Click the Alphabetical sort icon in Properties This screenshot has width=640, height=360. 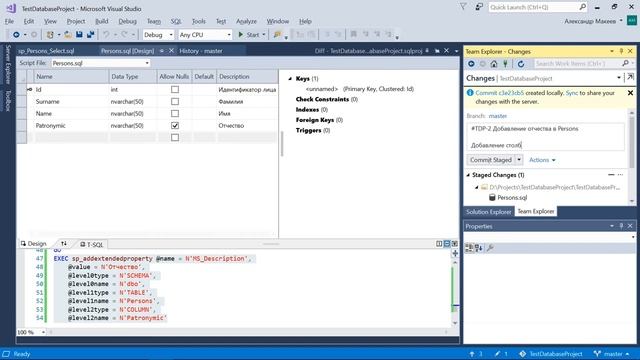pos(479,248)
